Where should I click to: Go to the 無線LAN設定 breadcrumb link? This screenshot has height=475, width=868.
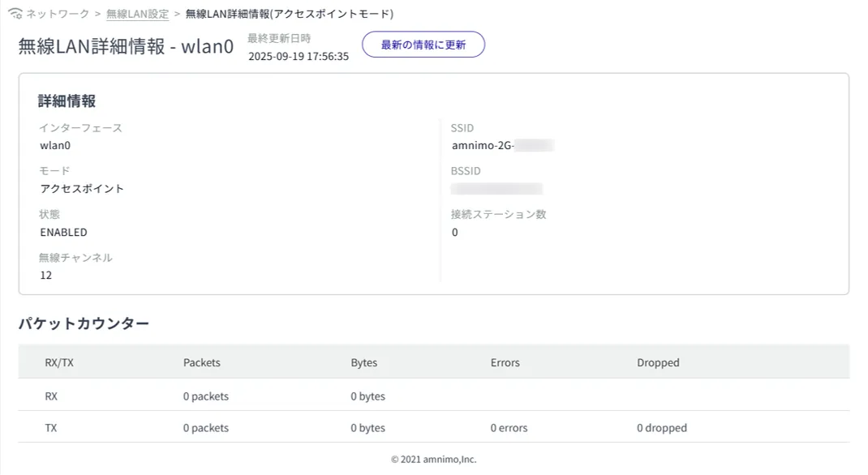137,14
